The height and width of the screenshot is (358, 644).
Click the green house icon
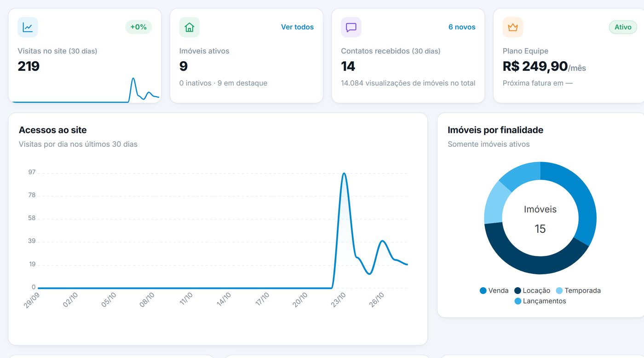190,27
